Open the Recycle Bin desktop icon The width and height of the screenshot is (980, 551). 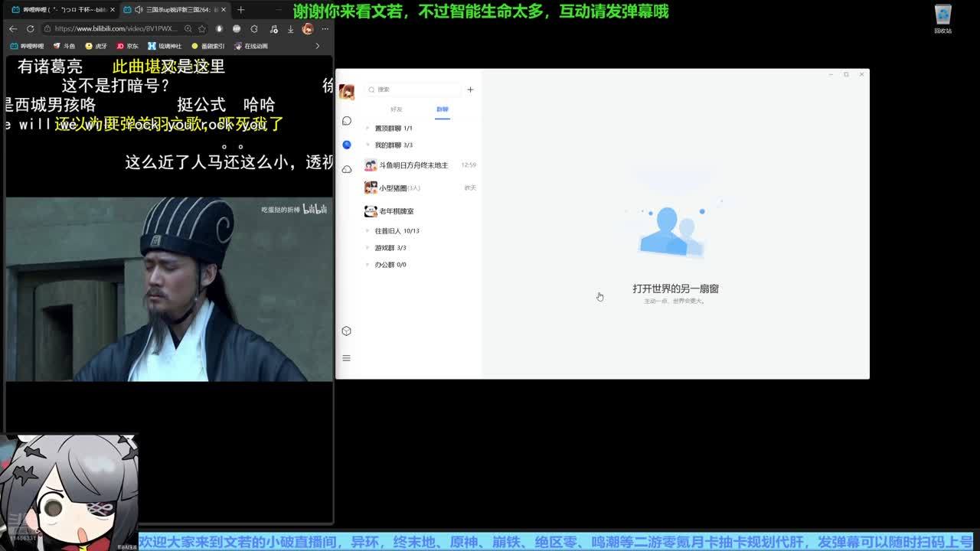point(942,18)
